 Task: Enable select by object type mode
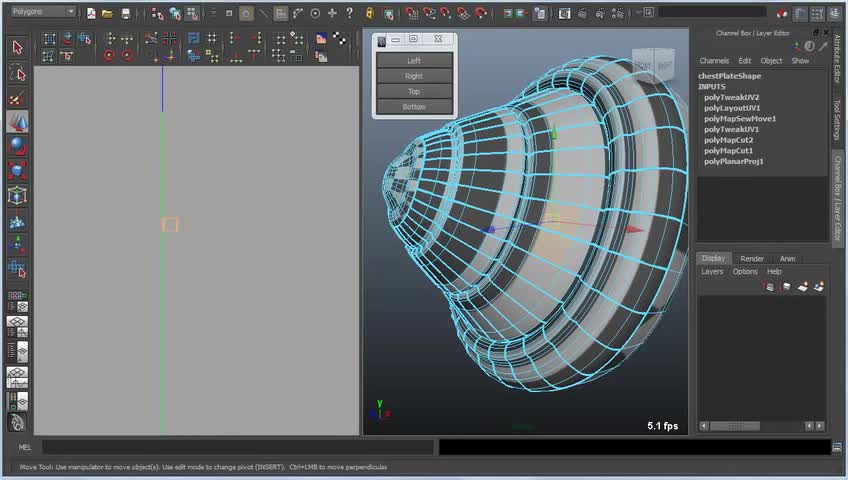(x=175, y=14)
